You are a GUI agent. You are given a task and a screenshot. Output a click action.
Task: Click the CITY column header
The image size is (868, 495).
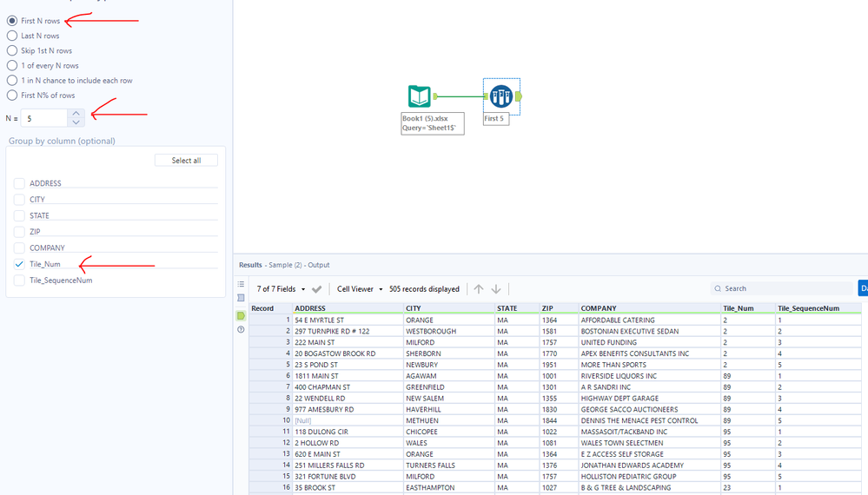tap(449, 308)
